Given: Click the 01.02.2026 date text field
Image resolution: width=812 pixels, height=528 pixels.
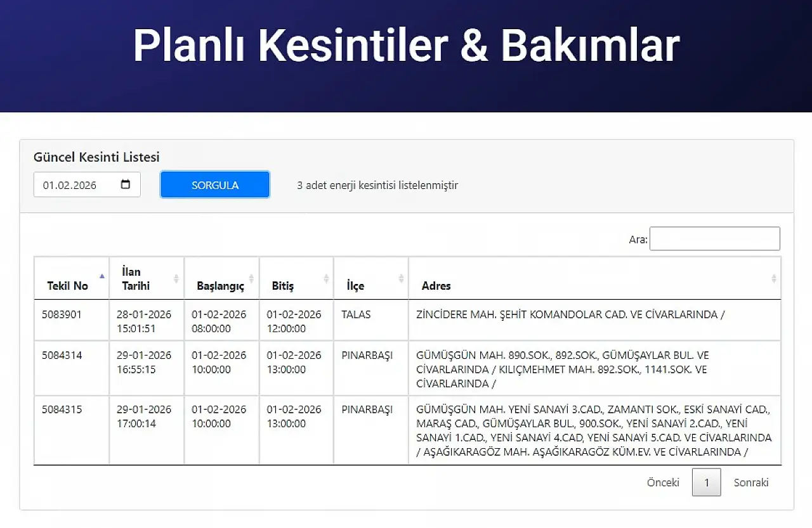Looking at the screenshot, I should coord(70,185).
